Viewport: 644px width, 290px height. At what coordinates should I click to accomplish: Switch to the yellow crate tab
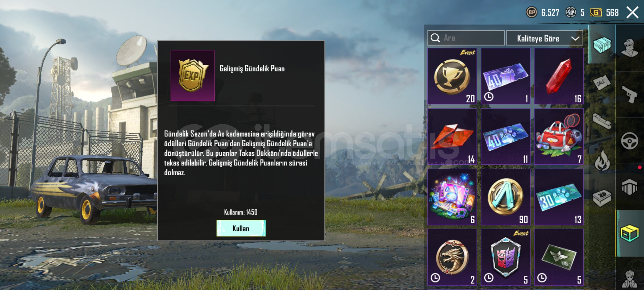(x=630, y=233)
